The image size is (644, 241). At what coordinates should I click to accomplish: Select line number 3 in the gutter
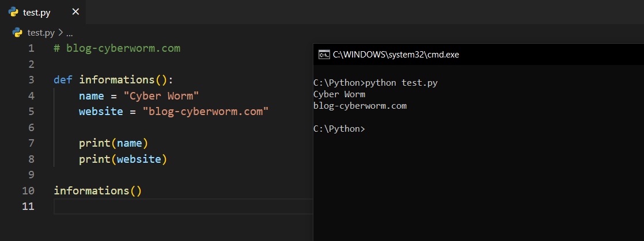[31, 80]
